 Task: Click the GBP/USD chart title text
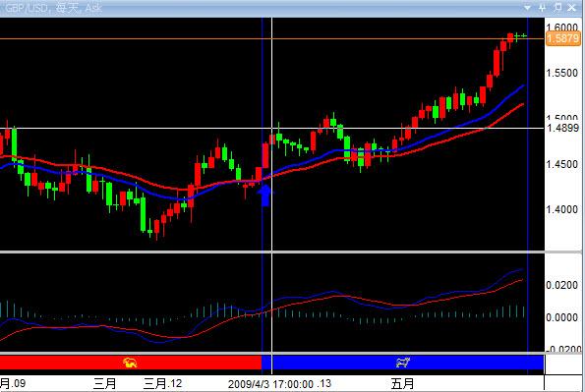pos(53,8)
